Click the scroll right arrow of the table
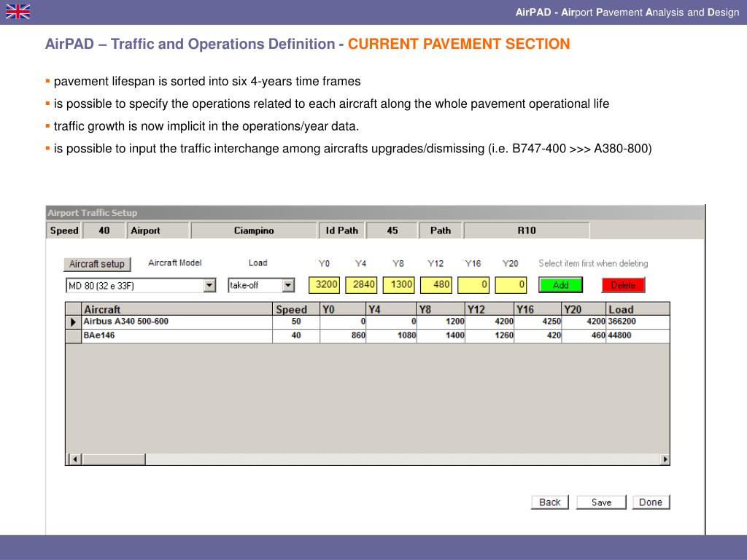 665,459
